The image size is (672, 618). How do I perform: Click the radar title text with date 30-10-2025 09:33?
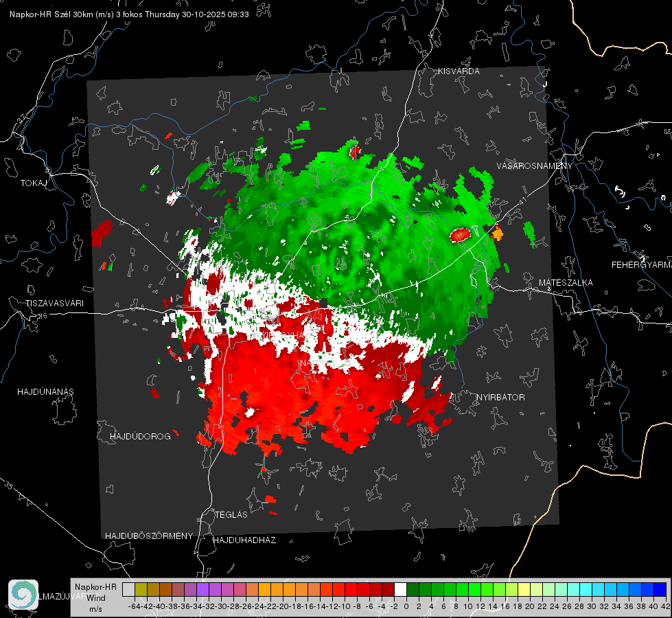tap(130, 14)
